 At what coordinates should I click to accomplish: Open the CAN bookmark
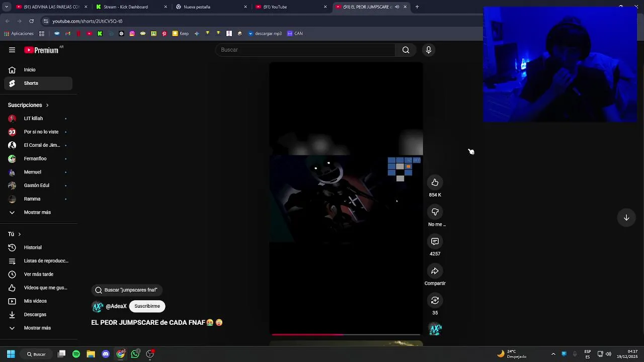pyautogui.click(x=295, y=34)
